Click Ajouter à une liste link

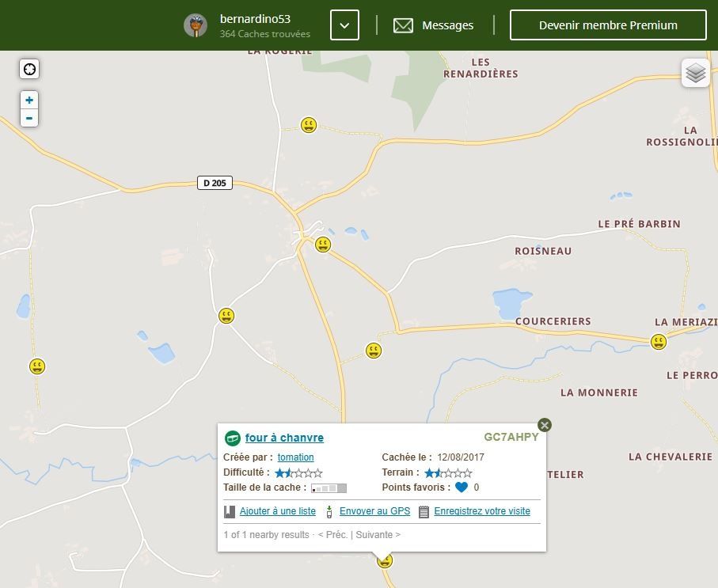278,511
